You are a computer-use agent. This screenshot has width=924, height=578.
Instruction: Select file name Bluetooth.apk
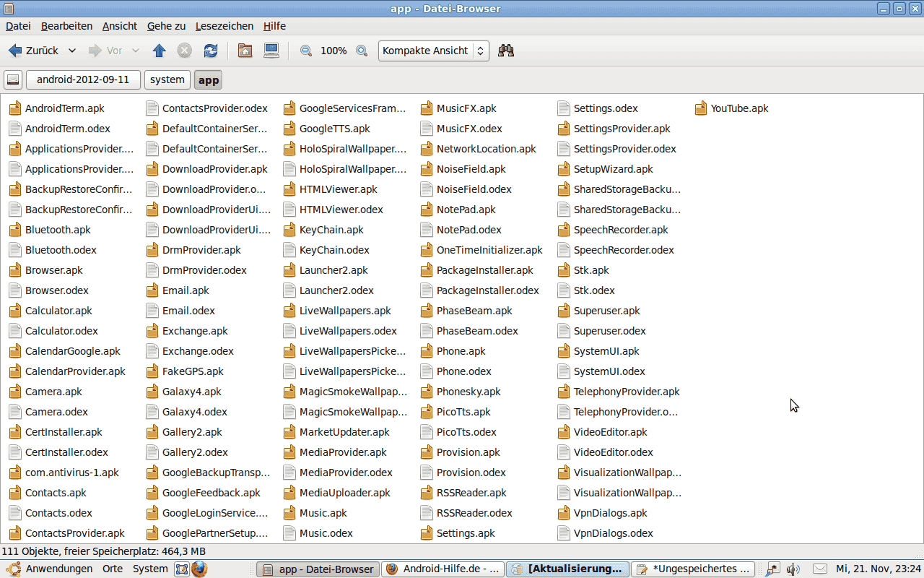(x=58, y=230)
